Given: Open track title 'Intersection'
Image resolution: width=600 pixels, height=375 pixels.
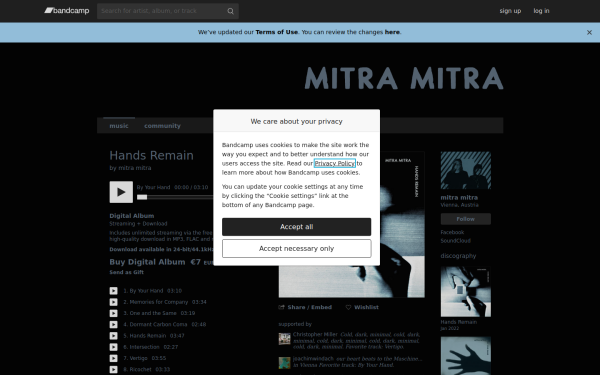Looking at the screenshot, I should [x=144, y=347].
